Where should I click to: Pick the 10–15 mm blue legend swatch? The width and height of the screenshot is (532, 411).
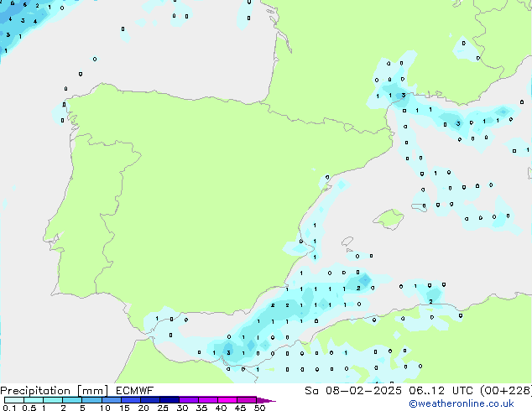pos(112,400)
